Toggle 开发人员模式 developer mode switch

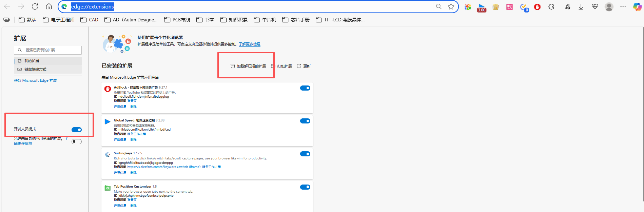click(x=77, y=130)
